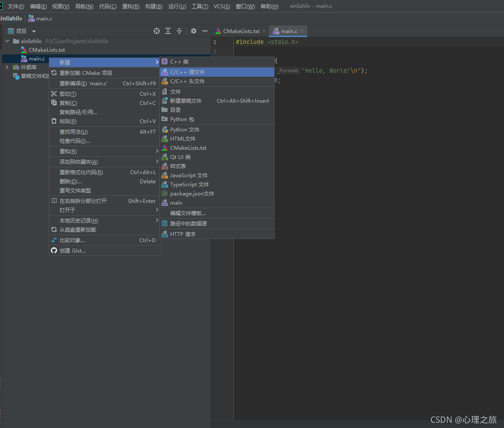The image size is (504, 428).
Task: Collapse the xinlizhilv project root node
Action: (7, 41)
